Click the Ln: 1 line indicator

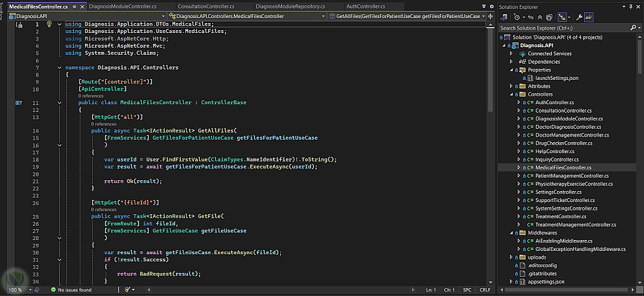point(431,290)
